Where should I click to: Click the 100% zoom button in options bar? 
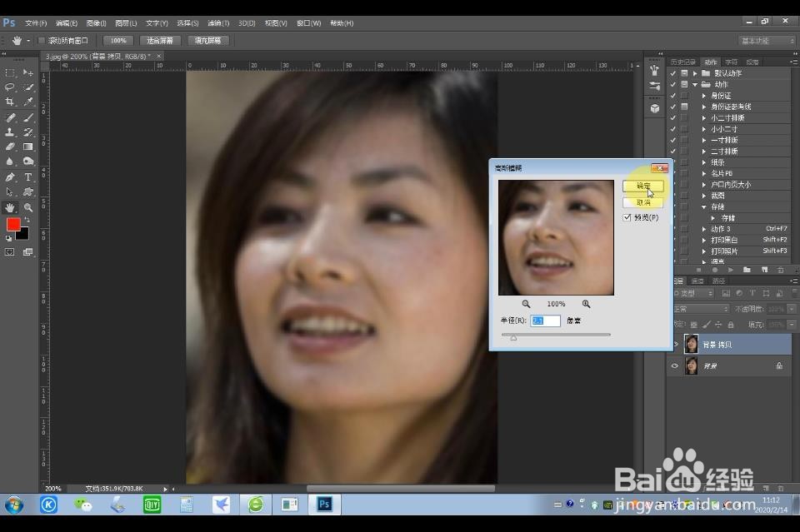(x=118, y=40)
